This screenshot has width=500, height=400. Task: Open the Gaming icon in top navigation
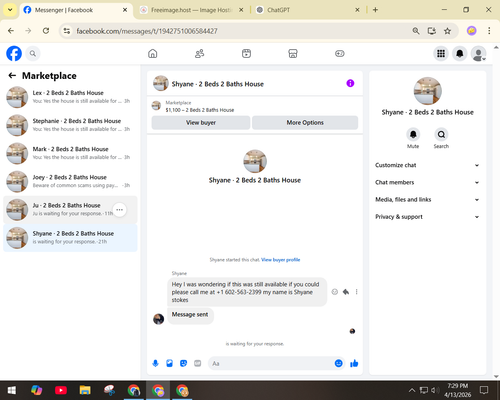(340, 53)
